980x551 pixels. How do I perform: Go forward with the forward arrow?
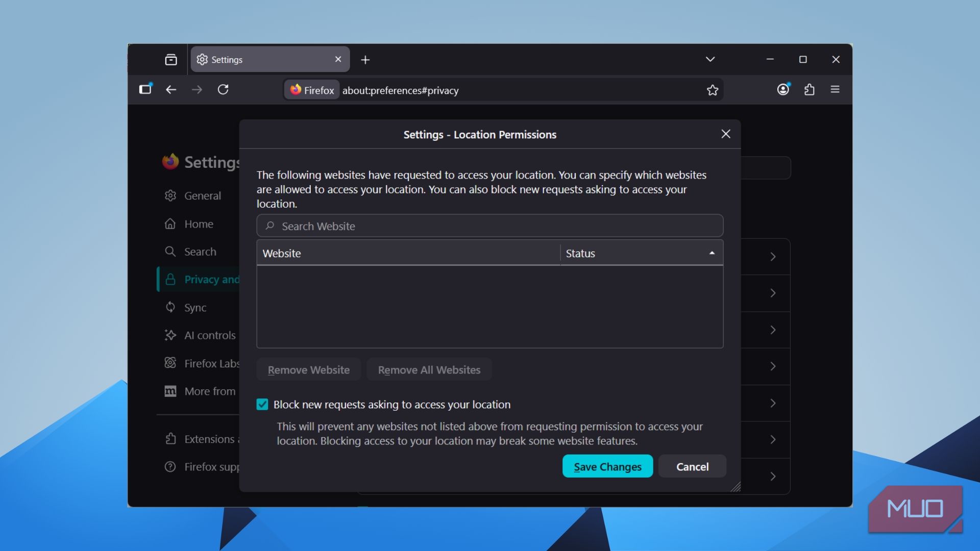(197, 90)
